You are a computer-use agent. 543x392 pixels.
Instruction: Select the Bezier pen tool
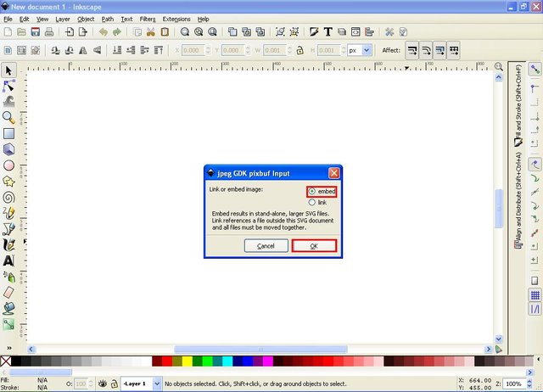coord(8,229)
